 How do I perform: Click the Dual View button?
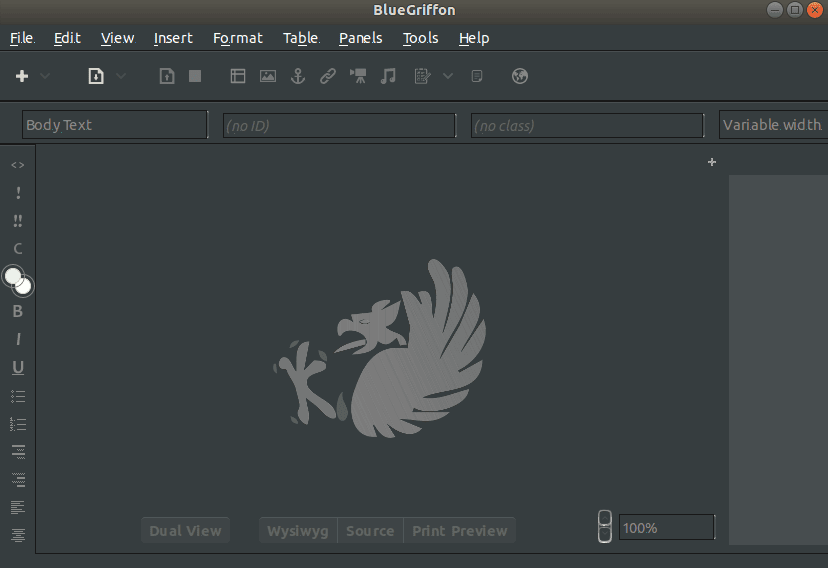pos(185,531)
